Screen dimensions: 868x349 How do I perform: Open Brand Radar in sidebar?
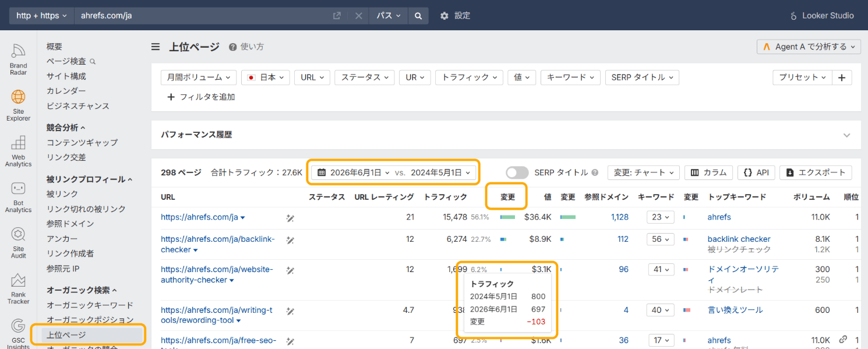[18, 59]
